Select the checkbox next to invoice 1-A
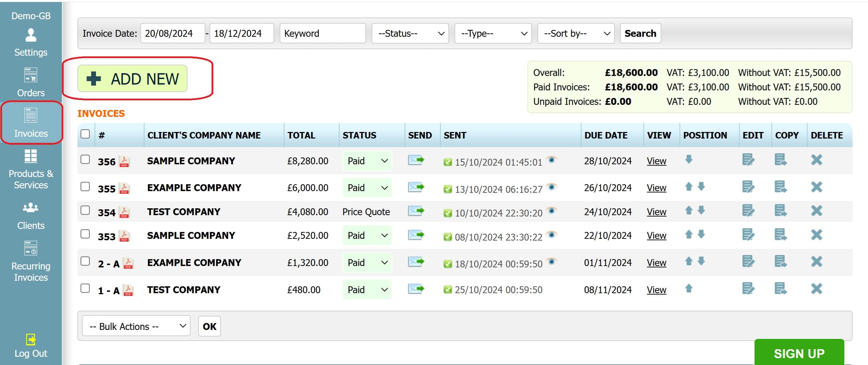This screenshot has height=365, width=868. [x=85, y=288]
